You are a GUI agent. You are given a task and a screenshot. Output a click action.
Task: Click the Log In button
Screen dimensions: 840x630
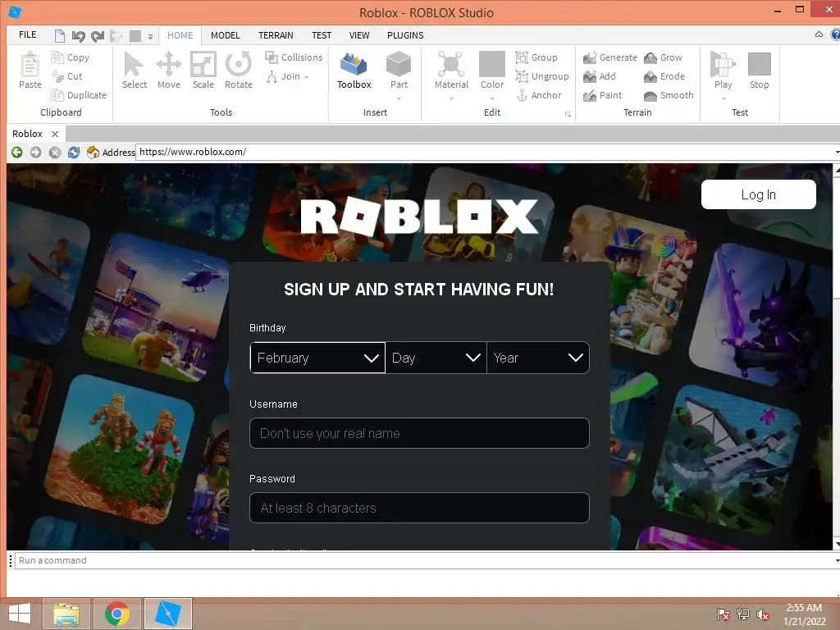(x=759, y=194)
